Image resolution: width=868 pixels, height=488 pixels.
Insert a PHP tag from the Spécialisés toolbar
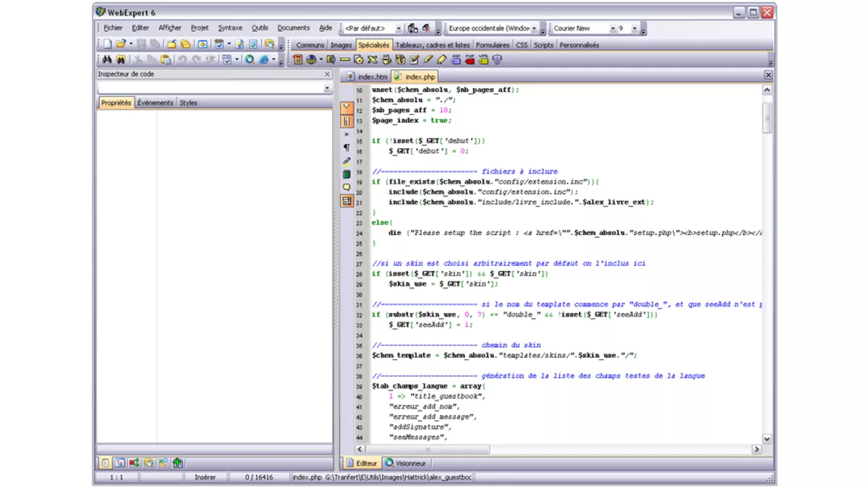[x=469, y=60]
